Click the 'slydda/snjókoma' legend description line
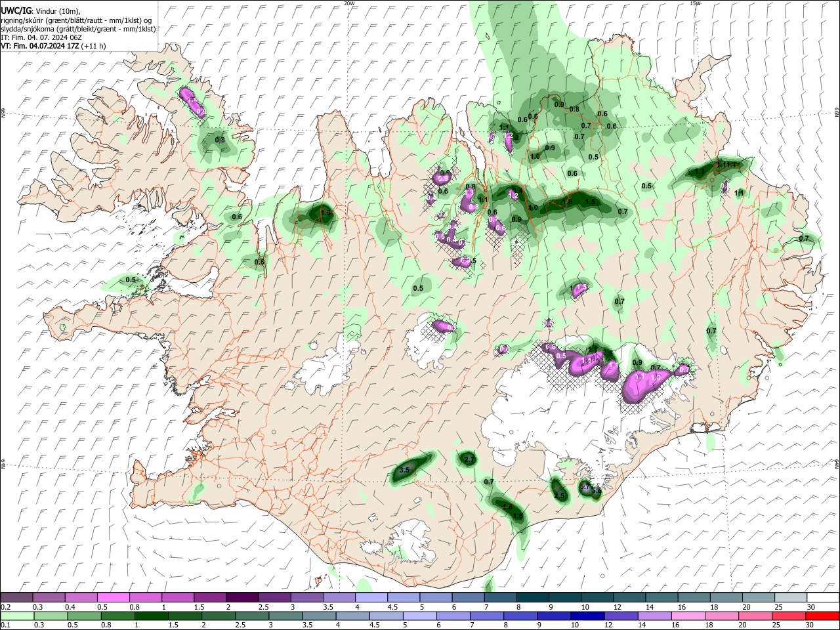Viewport: 840px width, 630px height. pos(78,28)
